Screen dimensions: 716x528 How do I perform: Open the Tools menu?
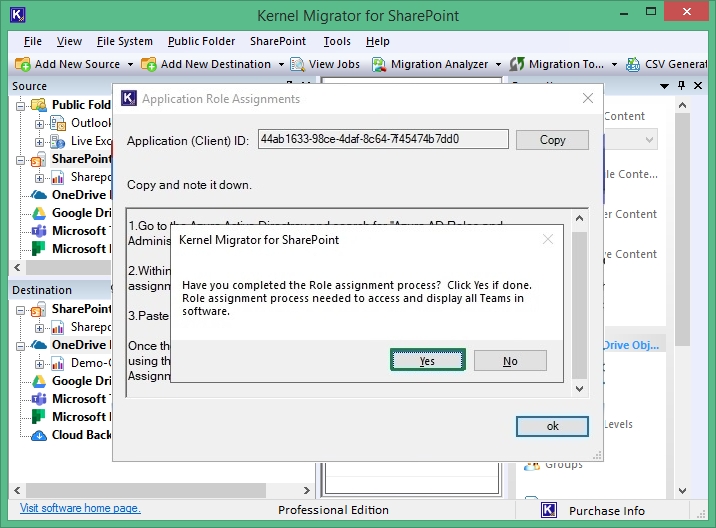click(337, 42)
